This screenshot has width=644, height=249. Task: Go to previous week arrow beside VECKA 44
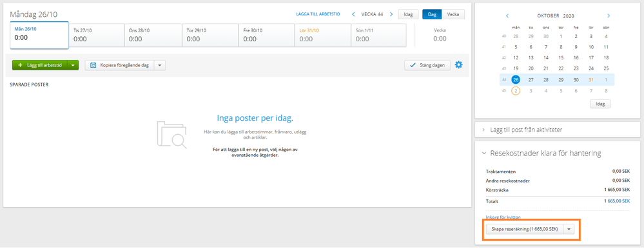(x=353, y=14)
